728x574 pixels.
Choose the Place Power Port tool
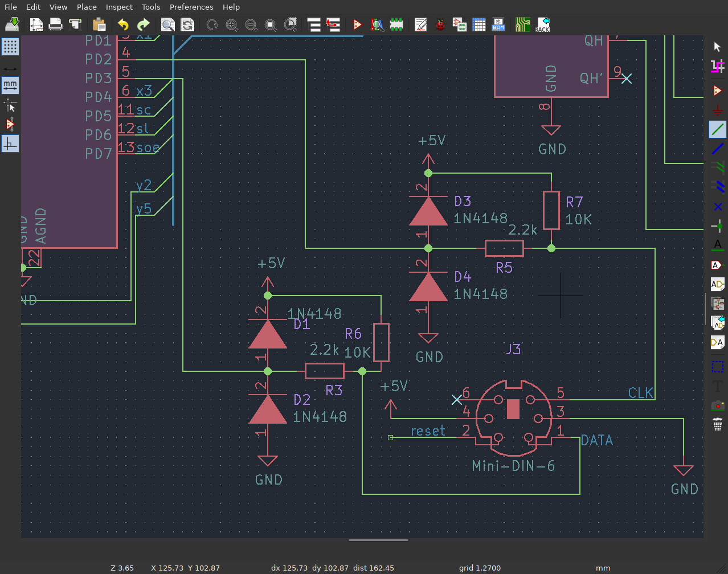click(717, 110)
